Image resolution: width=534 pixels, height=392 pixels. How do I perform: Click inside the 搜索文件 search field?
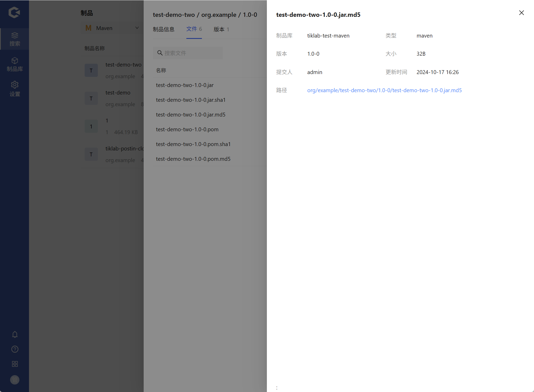[192, 53]
